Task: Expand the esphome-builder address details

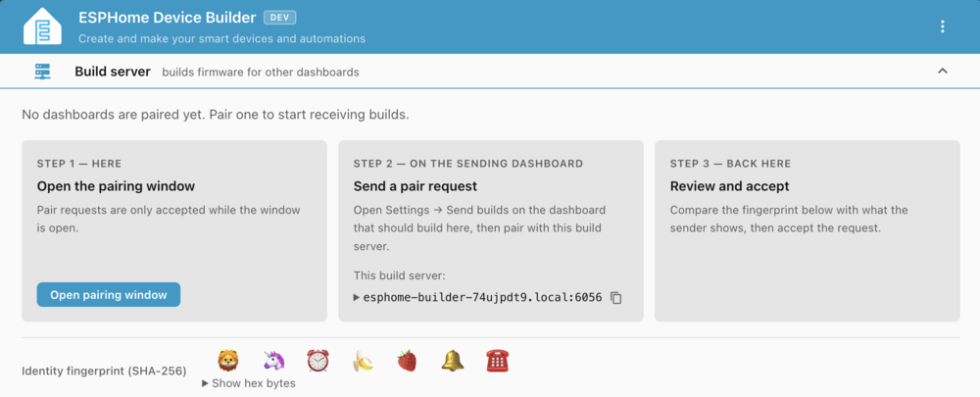Action: click(x=357, y=298)
